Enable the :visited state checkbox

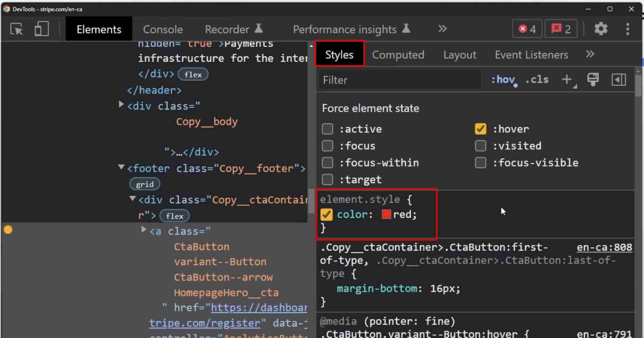tap(481, 146)
